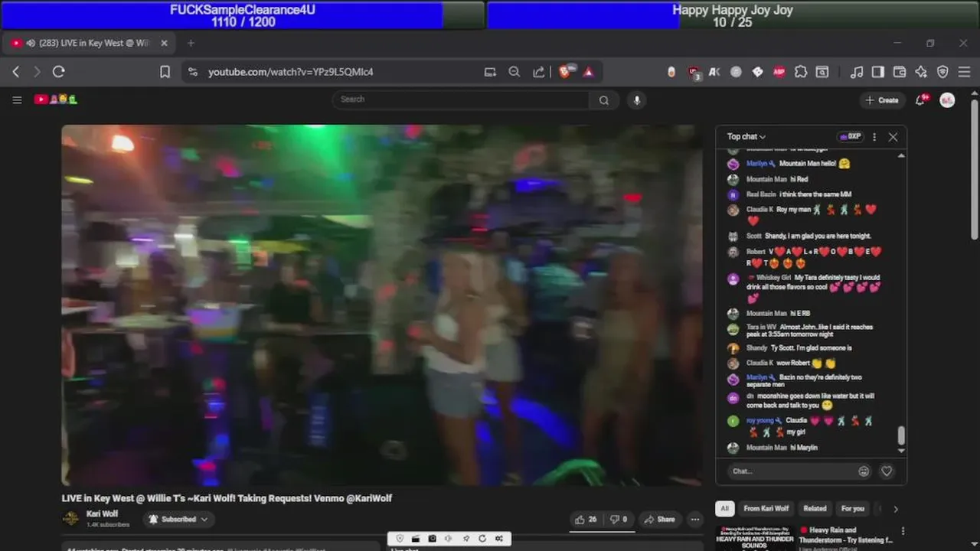This screenshot has height=551, width=980.
Task: Go back with the browser back arrow
Action: tap(16, 72)
